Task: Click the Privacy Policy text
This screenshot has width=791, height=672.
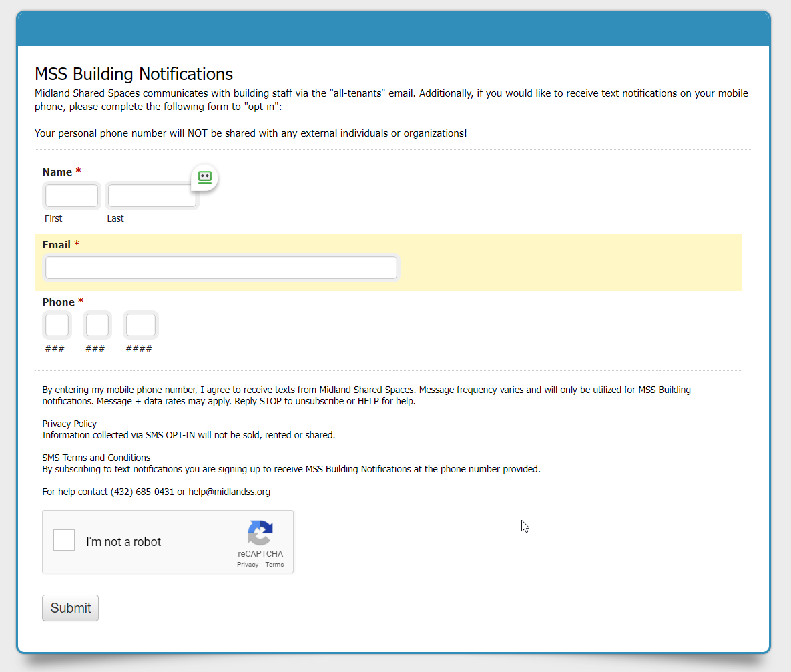Action: tap(69, 424)
